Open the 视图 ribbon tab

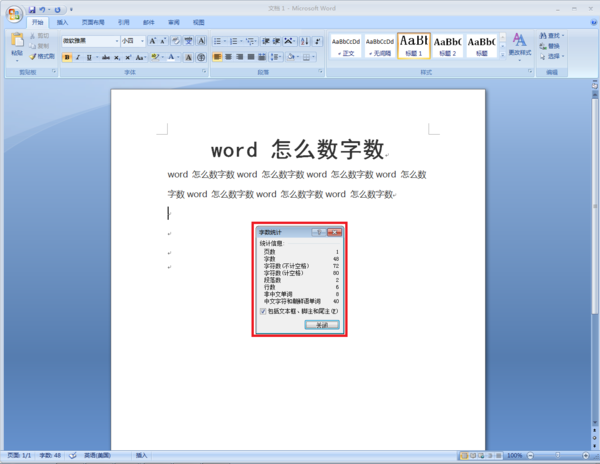[x=199, y=22]
